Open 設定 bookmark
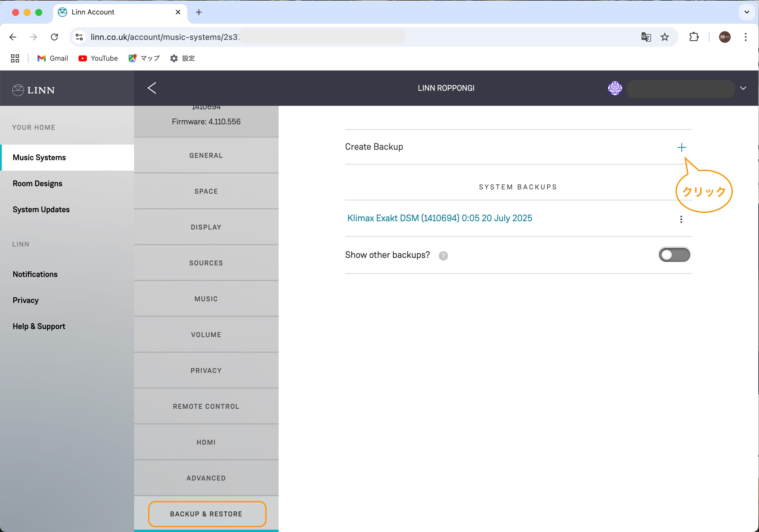Image resolution: width=759 pixels, height=532 pixels. [x=182, y=58]
